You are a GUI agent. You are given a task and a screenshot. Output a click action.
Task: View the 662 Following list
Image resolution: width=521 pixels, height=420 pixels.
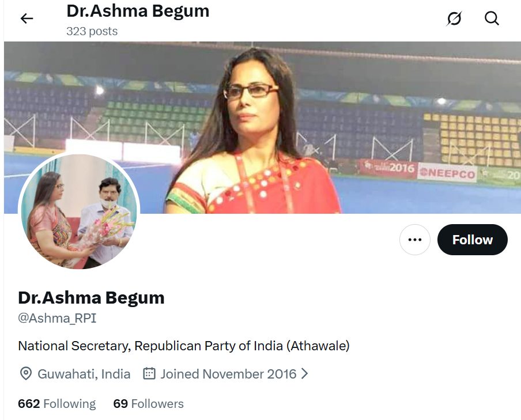[x=57, y=404]
